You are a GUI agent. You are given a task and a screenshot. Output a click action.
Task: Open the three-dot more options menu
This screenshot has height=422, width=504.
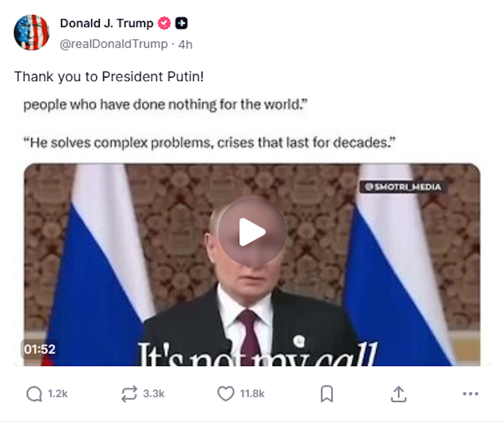click(x=470, y=394)
